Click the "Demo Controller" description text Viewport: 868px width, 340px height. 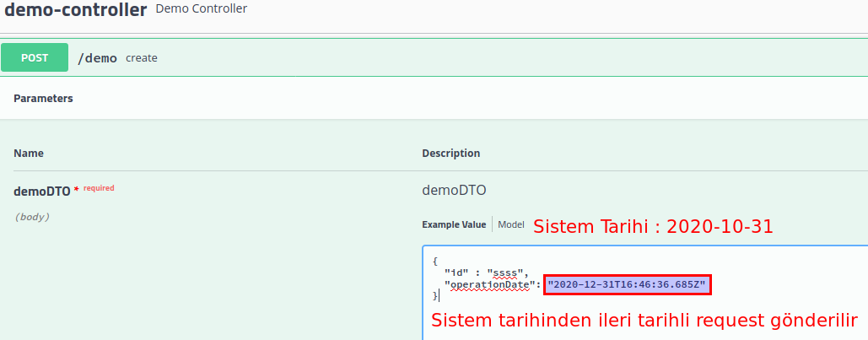tap(202, 9)
